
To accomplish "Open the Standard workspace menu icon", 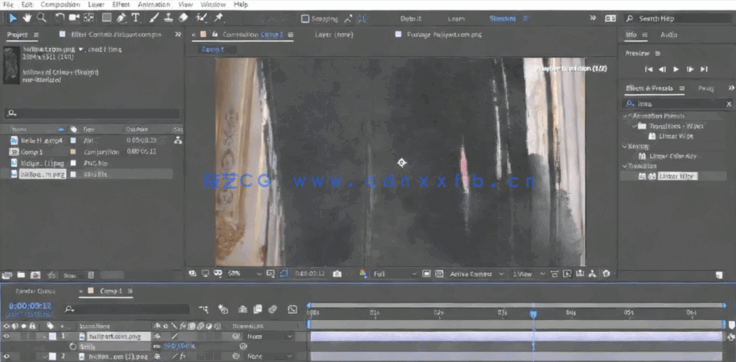I will (x=526, y=19).
